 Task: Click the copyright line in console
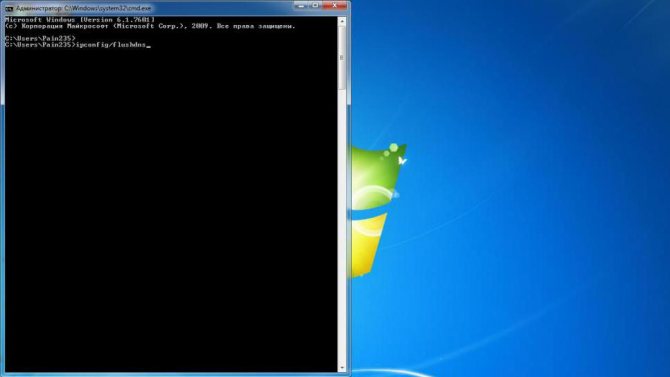[x=150, y=26]
